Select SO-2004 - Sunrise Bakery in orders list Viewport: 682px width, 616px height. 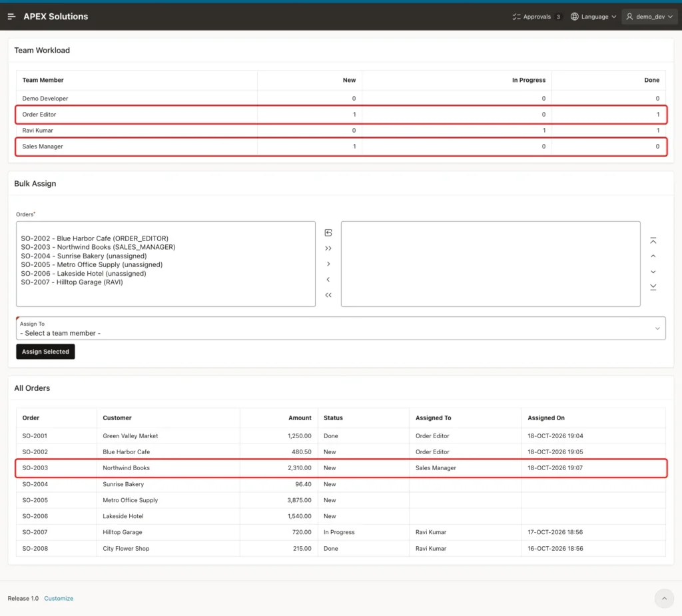point(83,256)
